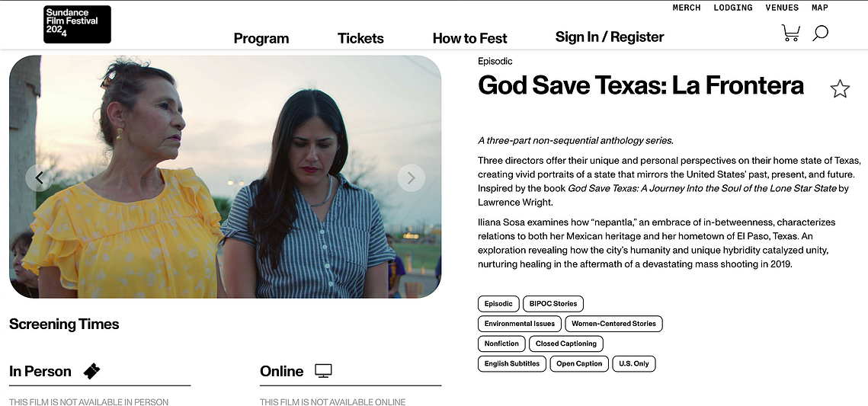Select the BIPOC Stories tag
868x406 pixels.
(553, 304)
